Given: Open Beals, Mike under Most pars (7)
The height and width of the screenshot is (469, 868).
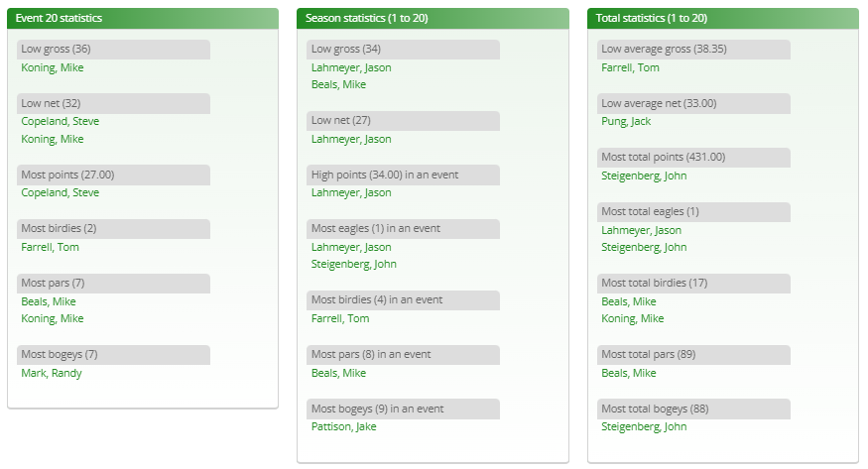Looking at the screenshot, I should [49, 301].
